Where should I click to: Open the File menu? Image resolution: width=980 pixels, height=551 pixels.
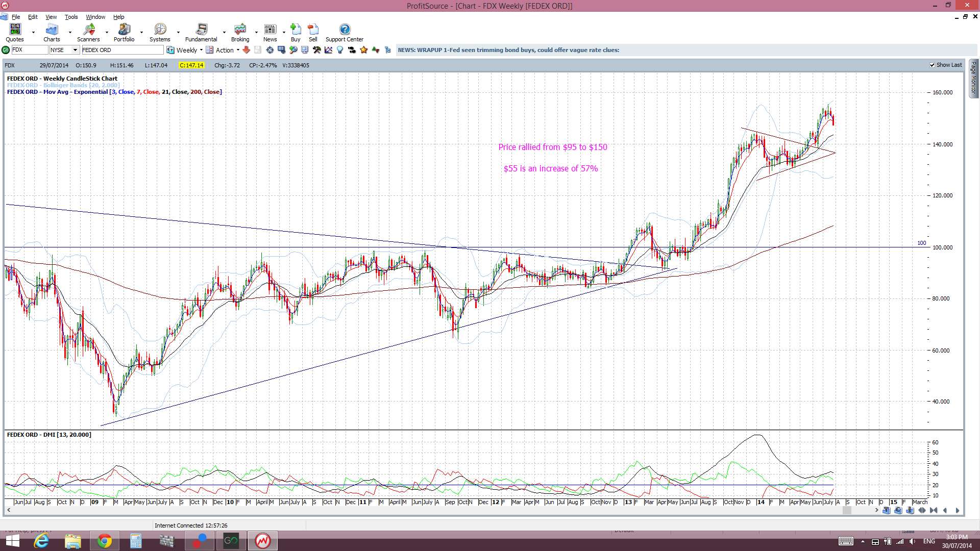pos(16,17)
